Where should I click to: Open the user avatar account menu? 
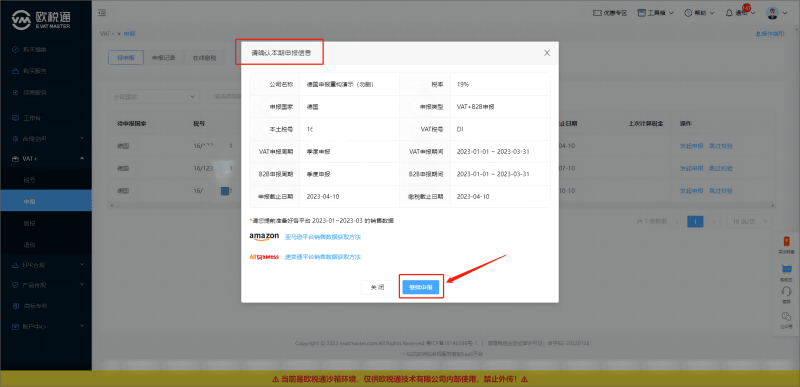click(777, 13)
